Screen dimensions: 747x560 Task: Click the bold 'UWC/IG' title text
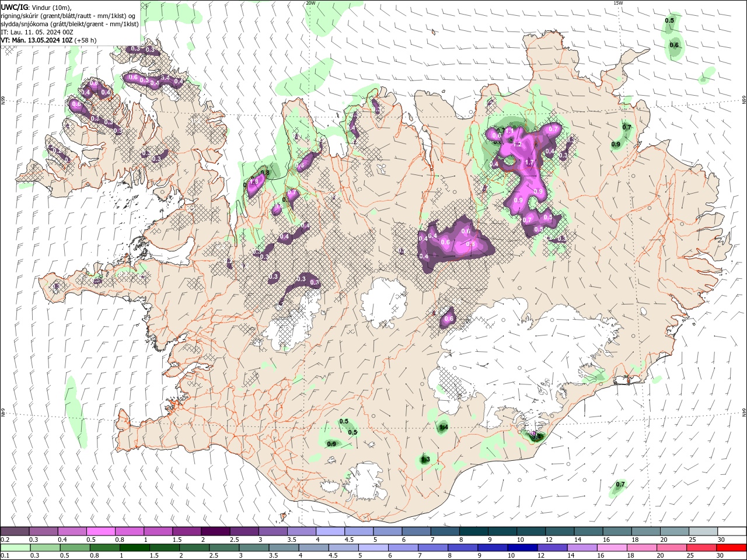pyautogui.click(x=14, y=7)
